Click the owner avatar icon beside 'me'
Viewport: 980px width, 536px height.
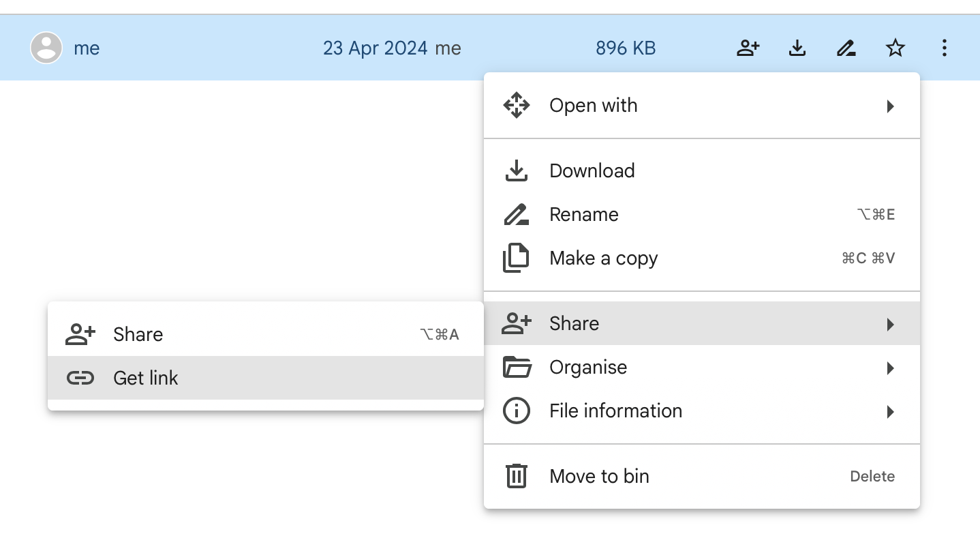(46, 48)
